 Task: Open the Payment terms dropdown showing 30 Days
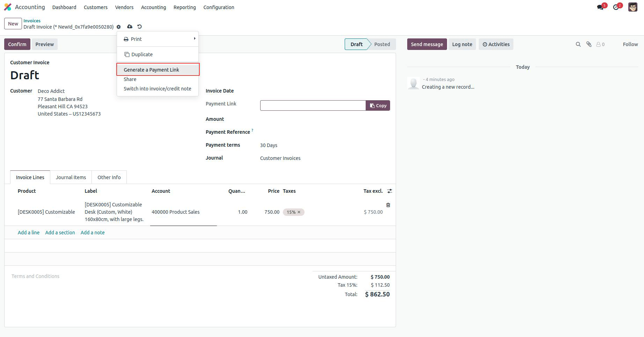pos(269,145)
